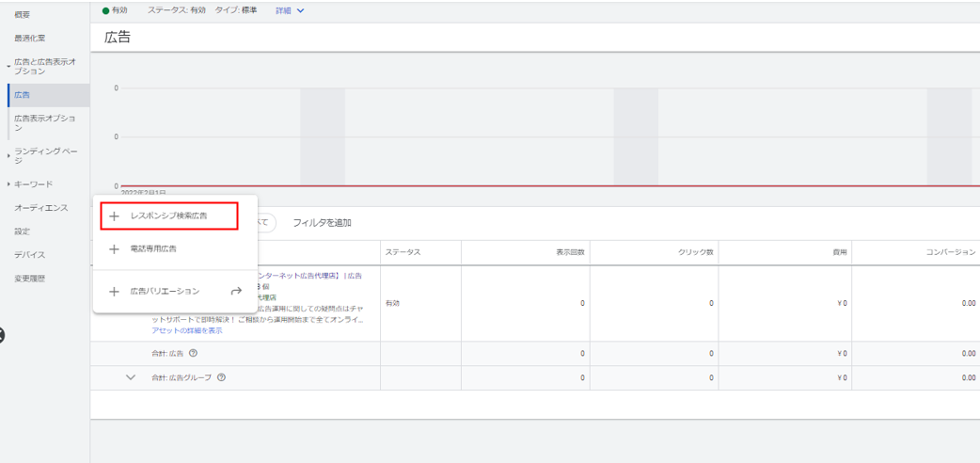Open help icon beside 合計: 広告
This screenshot has width=980, height=463.
pyautogui.click(x=193, y=354)
